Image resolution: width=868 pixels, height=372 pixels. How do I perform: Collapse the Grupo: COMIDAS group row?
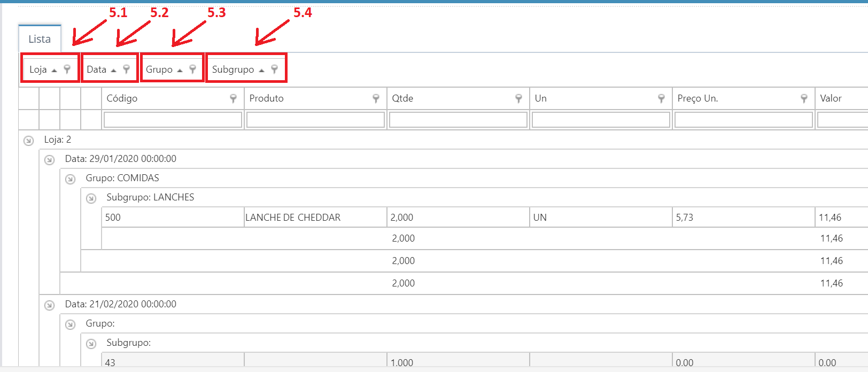click(71, 179)
